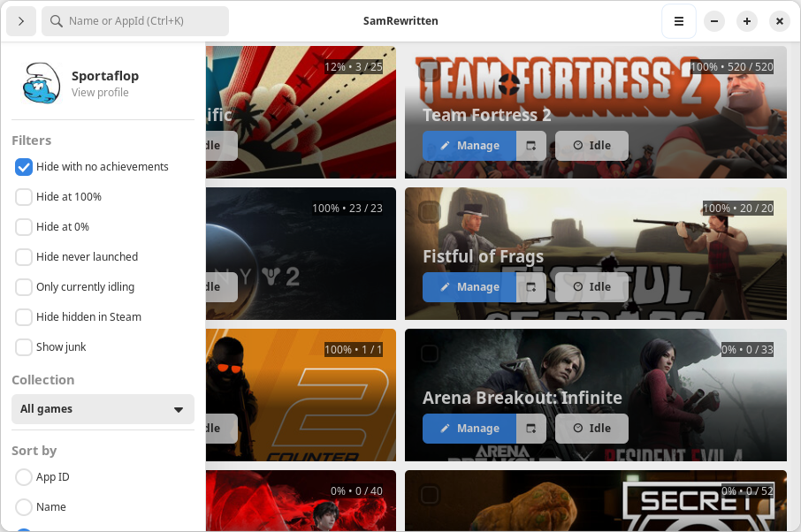This screenshot has height=532, width=801.
Task: Manage Arena Breakout: Infinite achievements
Action: tap(469, 429)
